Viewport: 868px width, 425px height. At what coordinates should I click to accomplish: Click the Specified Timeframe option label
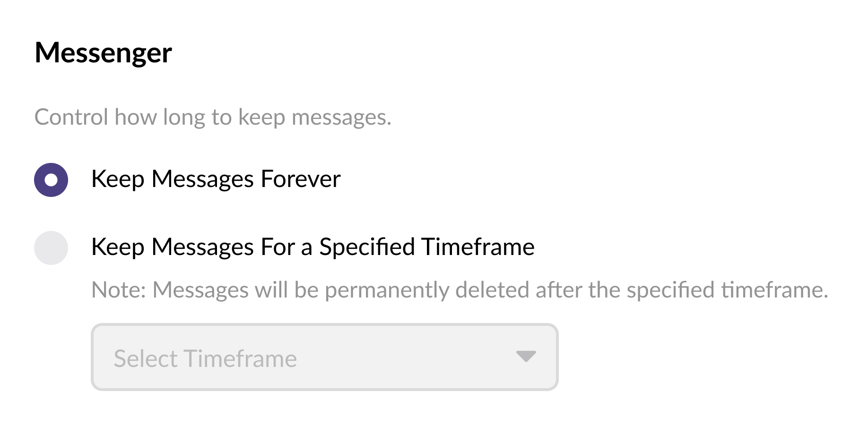(313, 247)
